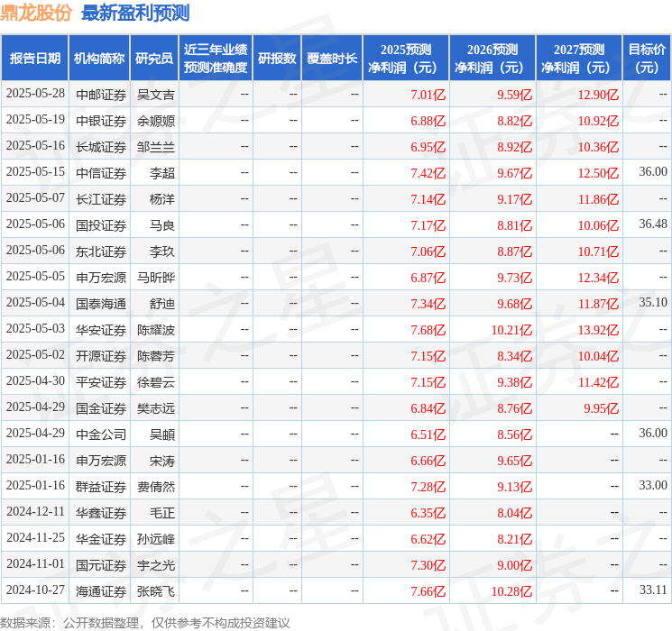Click the heading 最新盈利预测
The image size is (672, 631).
click(x=135, y=13)
